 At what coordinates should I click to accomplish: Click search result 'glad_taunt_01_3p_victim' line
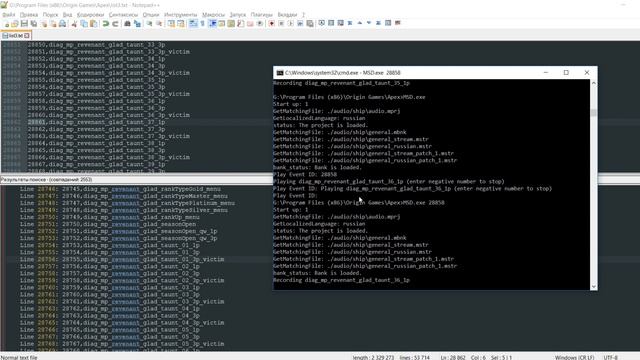122,259
